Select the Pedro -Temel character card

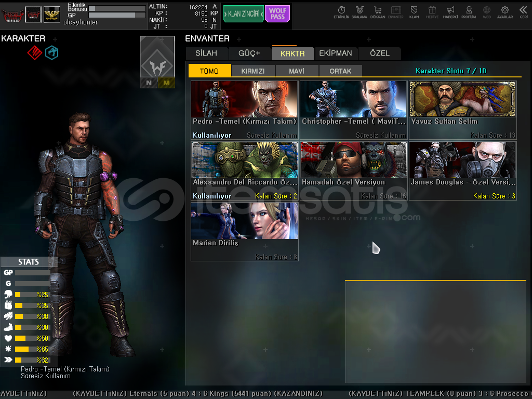245,110
